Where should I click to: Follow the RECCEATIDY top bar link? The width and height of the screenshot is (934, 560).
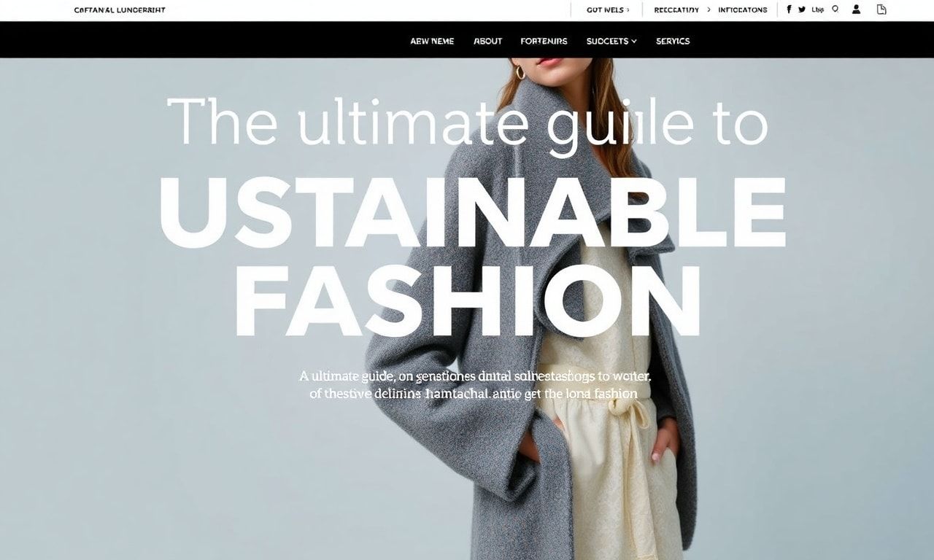tap(676, 10)
